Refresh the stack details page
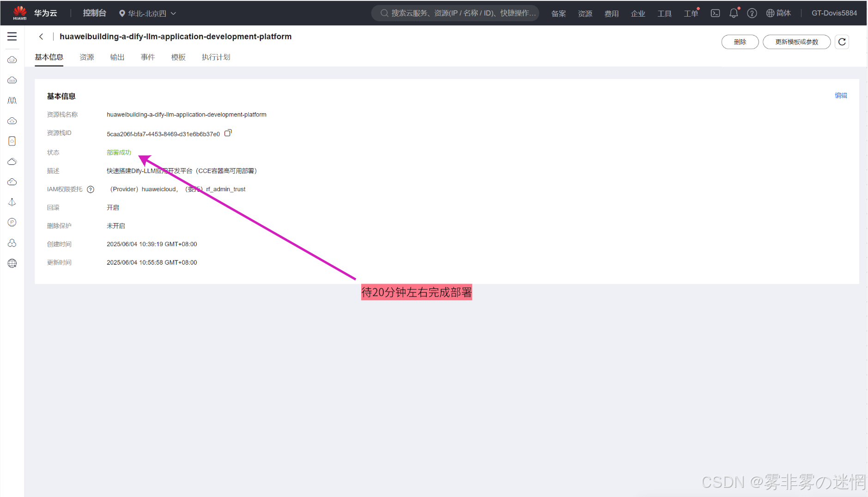 (x=842, y=42)
